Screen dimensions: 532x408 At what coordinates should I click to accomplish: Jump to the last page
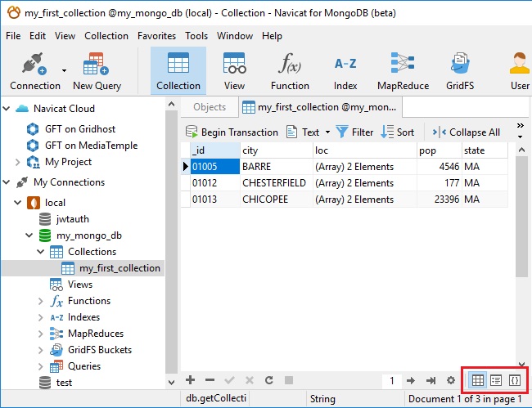[431, 380]
